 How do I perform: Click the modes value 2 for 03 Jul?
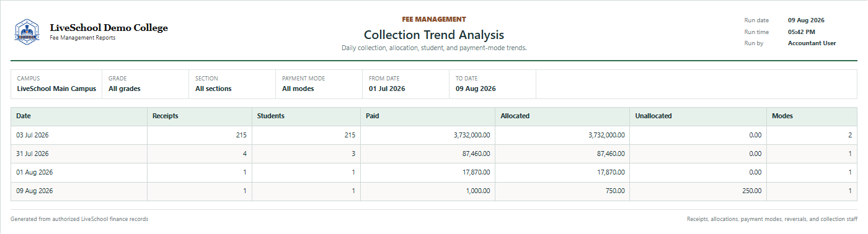tap(850, 135)
